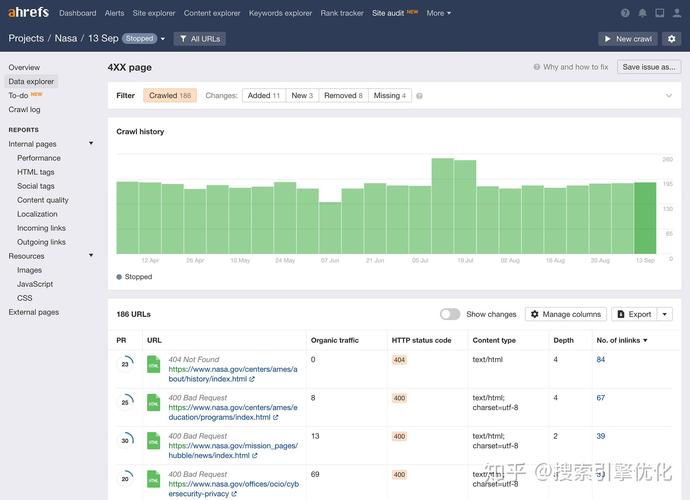Open Crawl log in the sidebar

[24, 110]
